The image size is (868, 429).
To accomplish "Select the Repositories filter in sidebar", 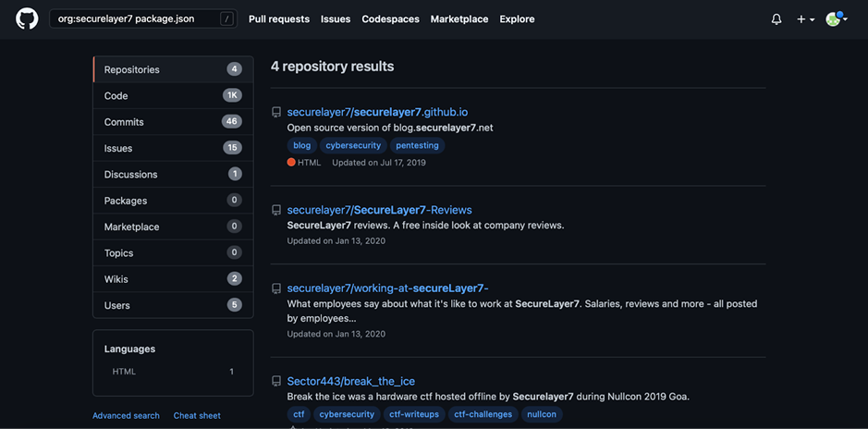I will coord(173,69).
